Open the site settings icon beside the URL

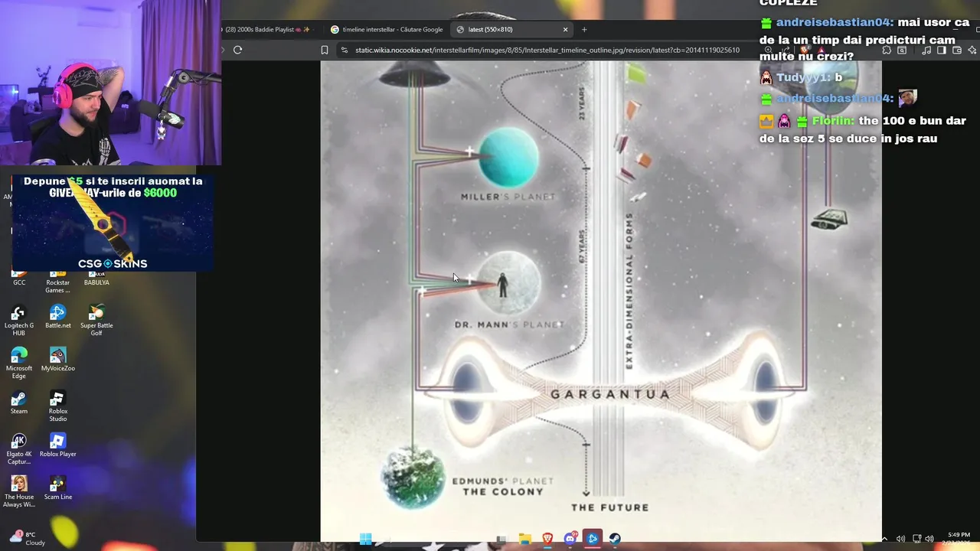[344, 50]
